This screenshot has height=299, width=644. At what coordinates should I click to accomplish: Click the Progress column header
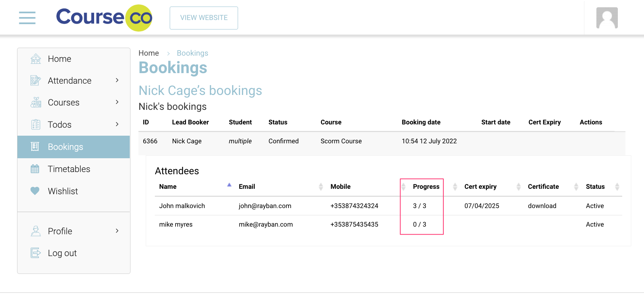426,187
